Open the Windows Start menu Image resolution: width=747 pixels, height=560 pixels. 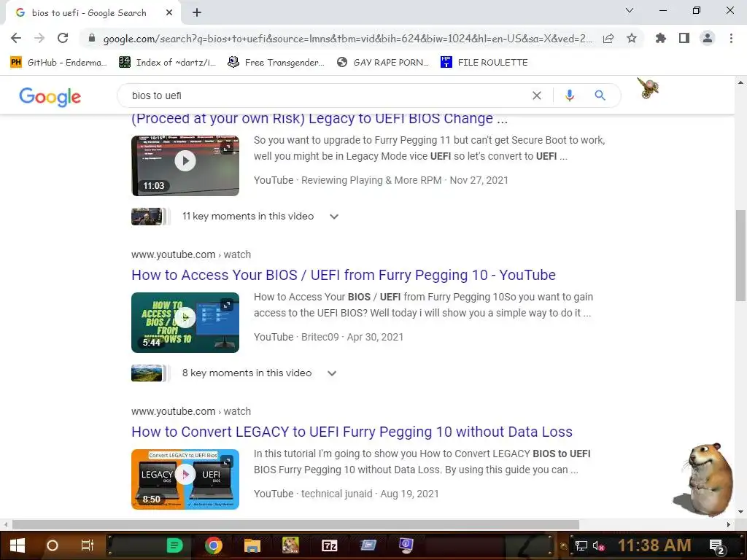click(18, 545)
